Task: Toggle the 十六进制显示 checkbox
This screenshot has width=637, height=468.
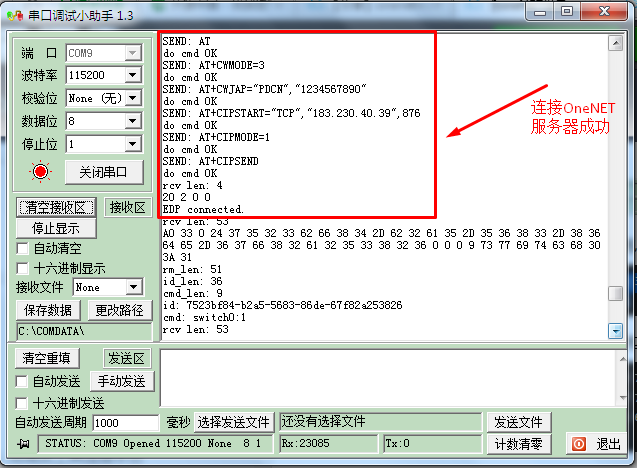Action: [x=22, y=268]
